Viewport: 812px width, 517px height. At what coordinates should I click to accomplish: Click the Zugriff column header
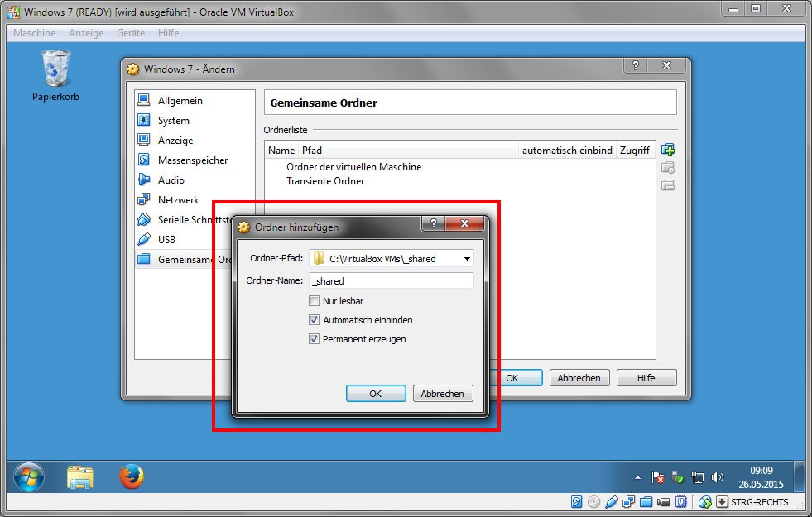635,150
